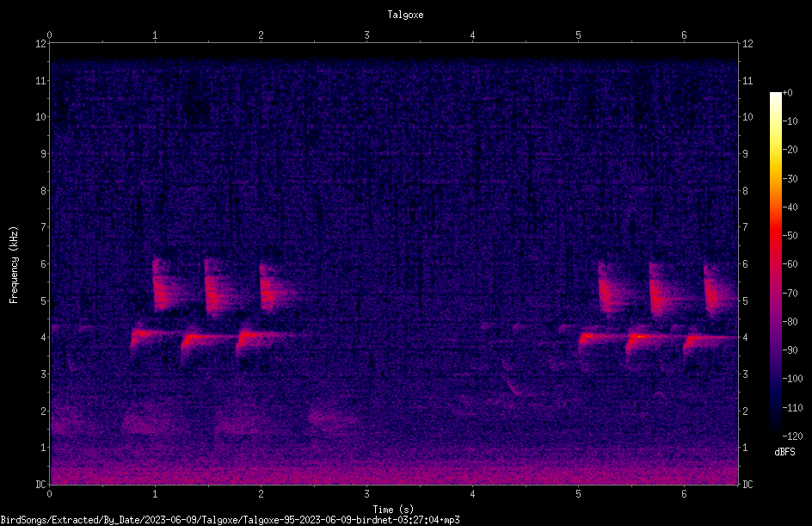Click the 5 label on left frequency axis
Image resolution: width=812 pixels, height=526 pixels.
click(43, 300)
